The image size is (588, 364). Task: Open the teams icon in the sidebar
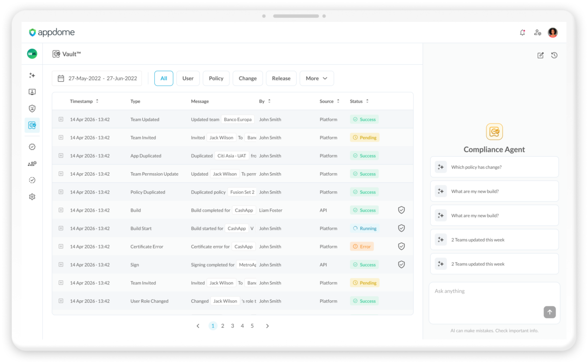32,164
